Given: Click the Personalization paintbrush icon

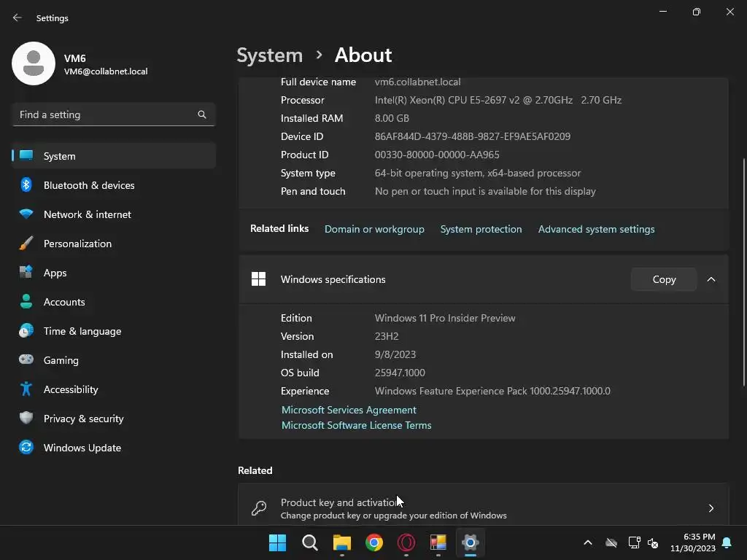Looking at the screenshot, I should 26,244.
